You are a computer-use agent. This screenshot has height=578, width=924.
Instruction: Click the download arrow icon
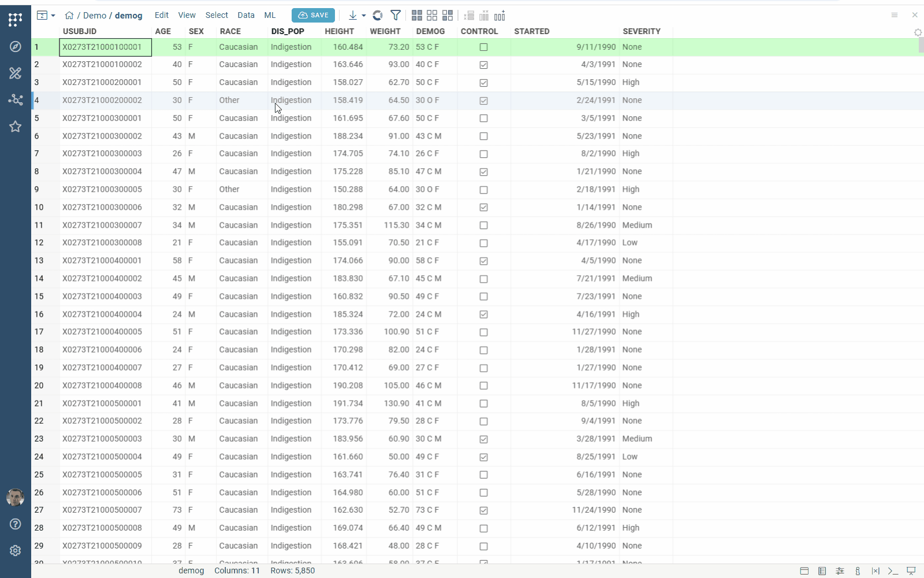pos(352,16)
